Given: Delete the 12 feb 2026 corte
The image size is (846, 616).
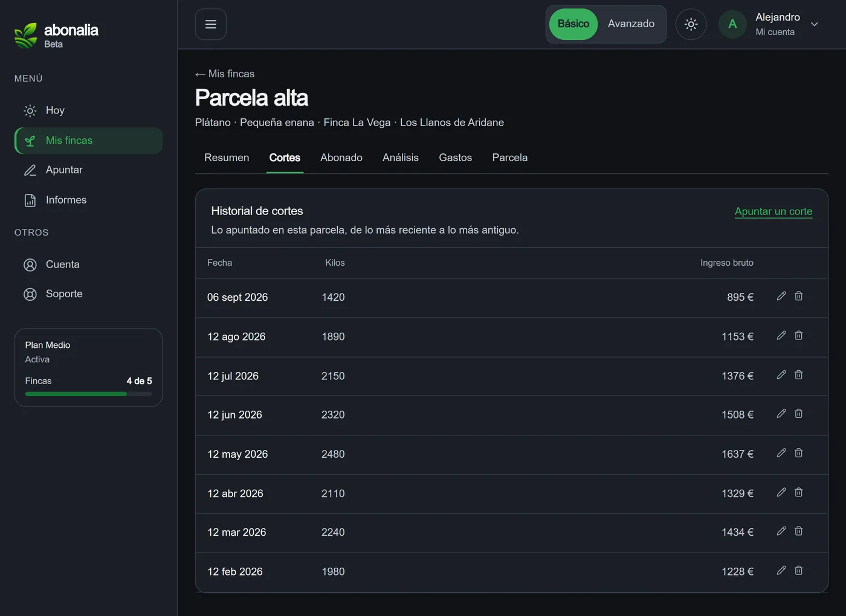Looking at the screenshot, I should point(798,570).
